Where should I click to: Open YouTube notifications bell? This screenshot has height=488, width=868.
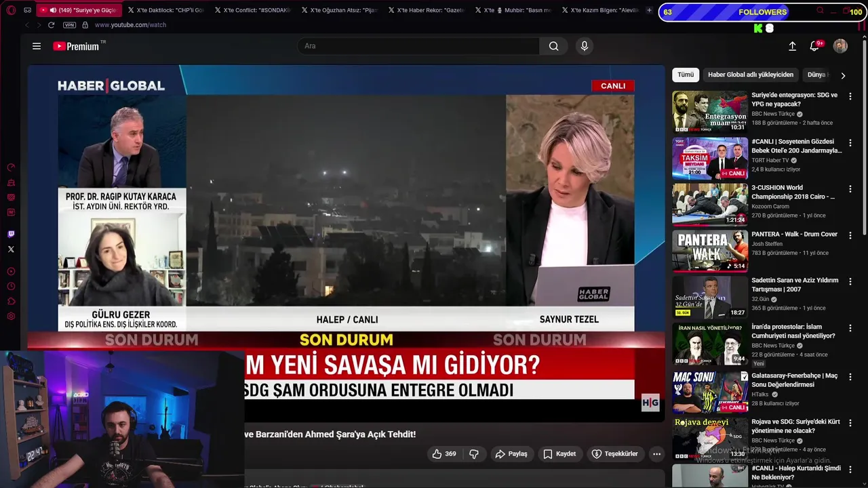[x=814, y=46]
